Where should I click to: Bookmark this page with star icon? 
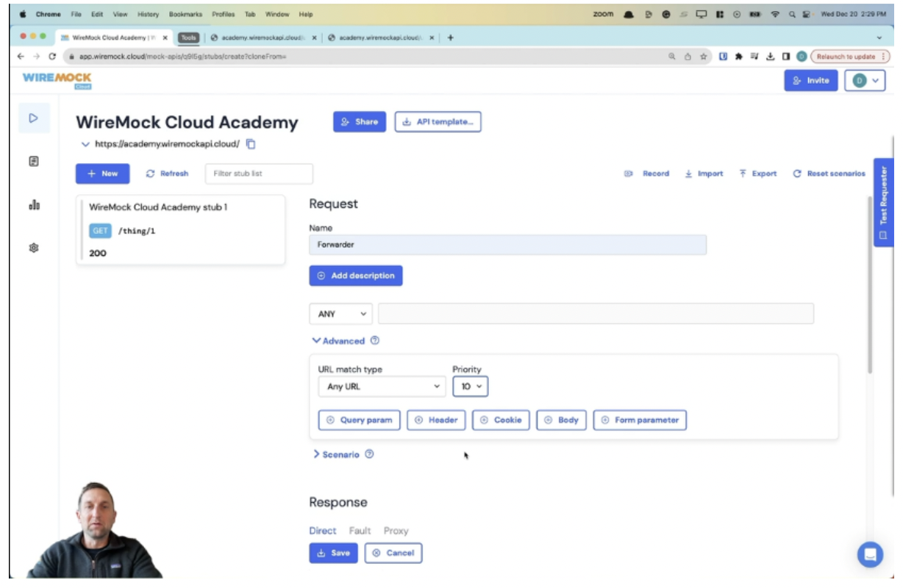pyautogui.click(x=704, y=57)
